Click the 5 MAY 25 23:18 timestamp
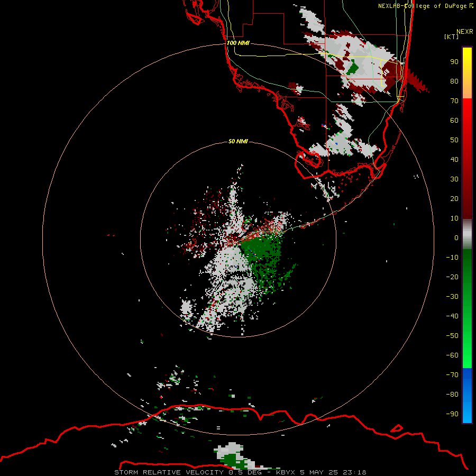The width and height of the screenshot is (476, 476). pos(333,472)
